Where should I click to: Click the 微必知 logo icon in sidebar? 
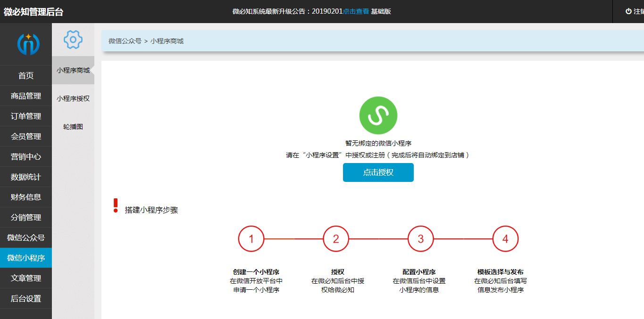(x=25, y=43)
